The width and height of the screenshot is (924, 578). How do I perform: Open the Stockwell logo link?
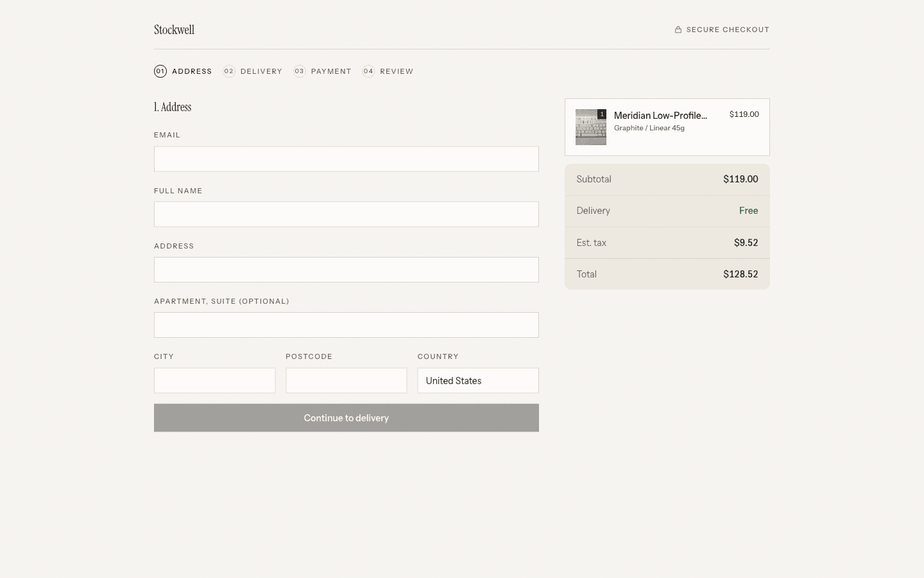tap(175, 30)
